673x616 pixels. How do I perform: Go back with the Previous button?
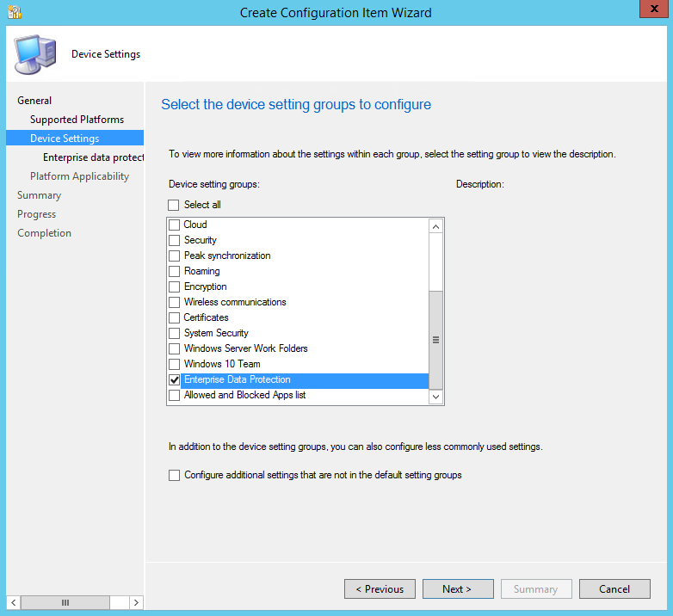pyautogui.click(x=380, y=589)
